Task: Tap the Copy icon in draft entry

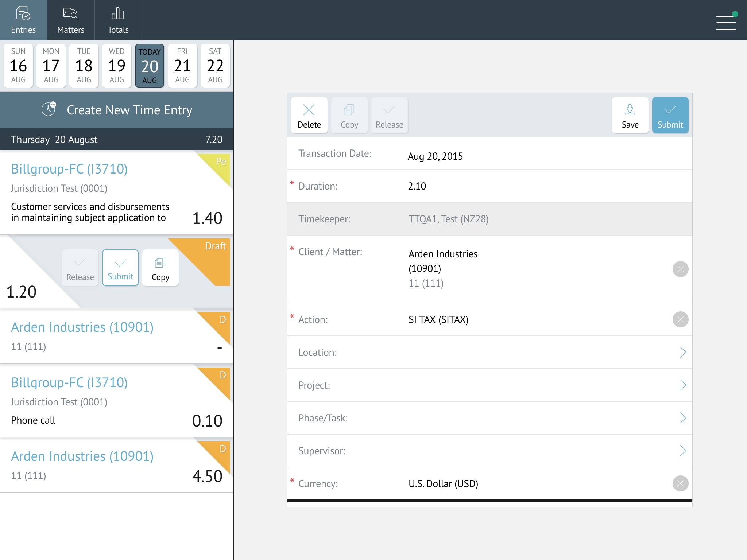Action: click(x=160, y=262)
